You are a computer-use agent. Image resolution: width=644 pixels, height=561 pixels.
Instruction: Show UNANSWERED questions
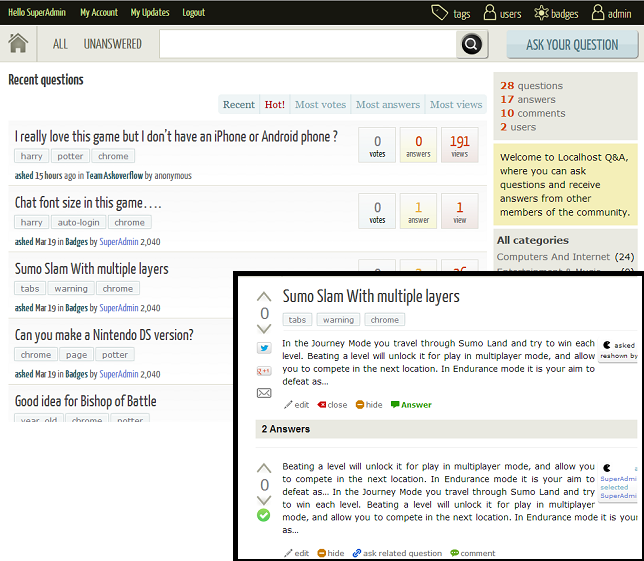(x=112, y=44)
